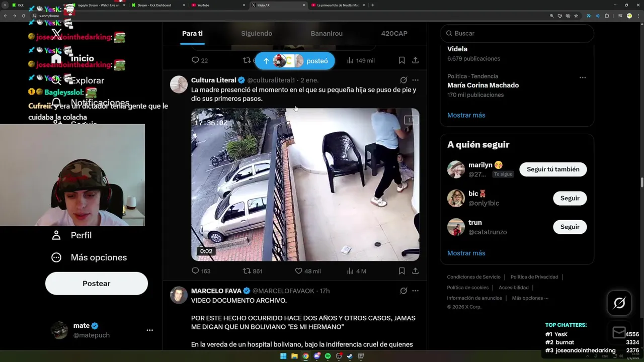Open Política de cookies footer link
644x362 pixels.
point(468,288)
